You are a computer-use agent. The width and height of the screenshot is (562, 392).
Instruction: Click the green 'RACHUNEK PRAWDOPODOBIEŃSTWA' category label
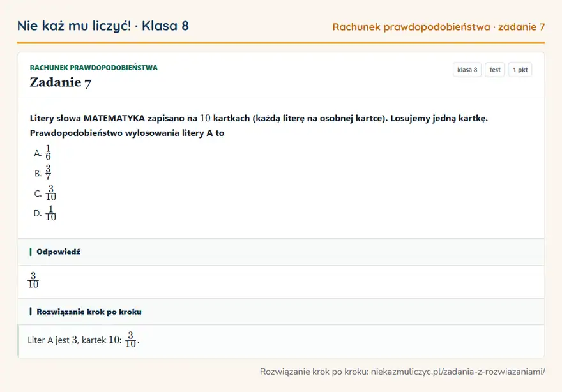(x=93, y=68)
